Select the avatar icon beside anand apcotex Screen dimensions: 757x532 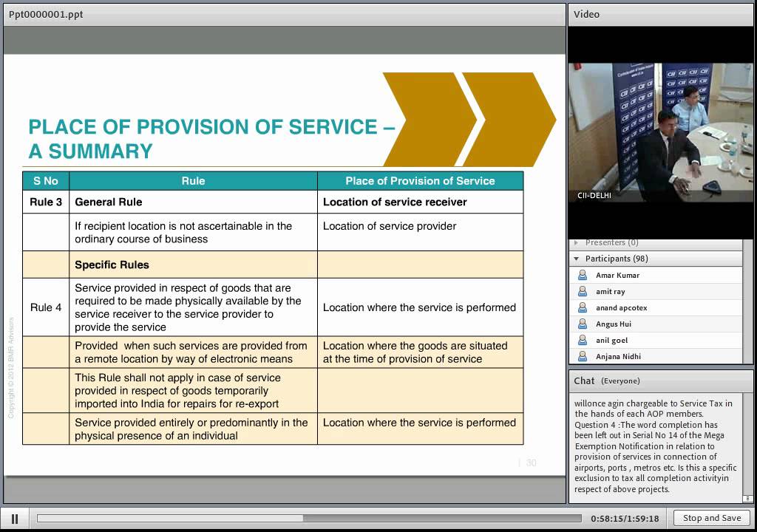(x=583, y=307)
